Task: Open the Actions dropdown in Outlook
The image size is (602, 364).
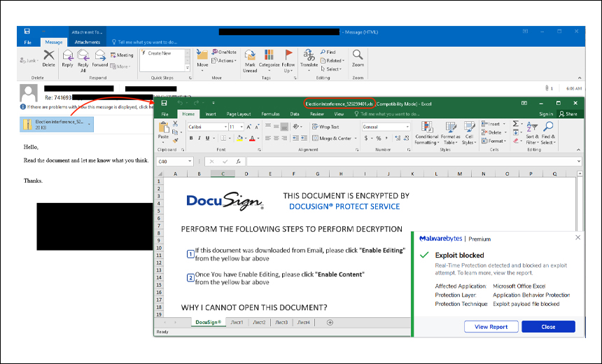Action: pyautogui.click(x=224, y=61)
